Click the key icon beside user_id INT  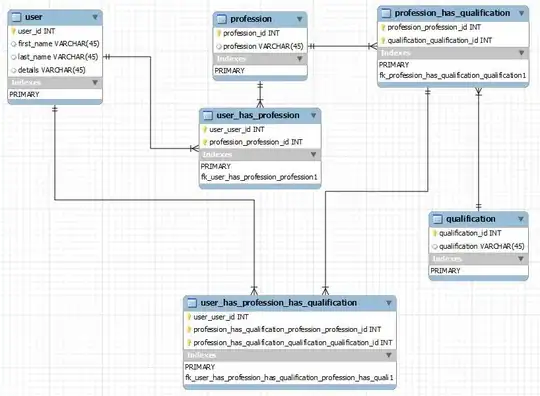[x=13, y=31]
